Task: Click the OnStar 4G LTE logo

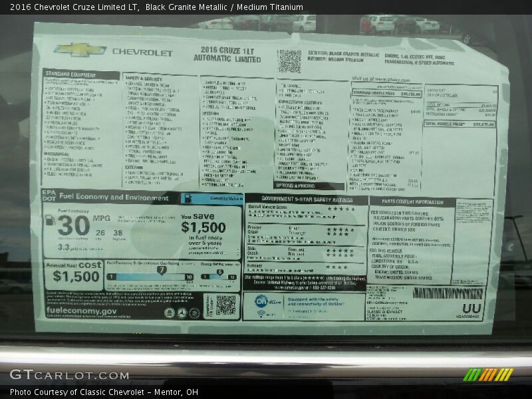Action: pyautogui.click(x=268, y=301)
